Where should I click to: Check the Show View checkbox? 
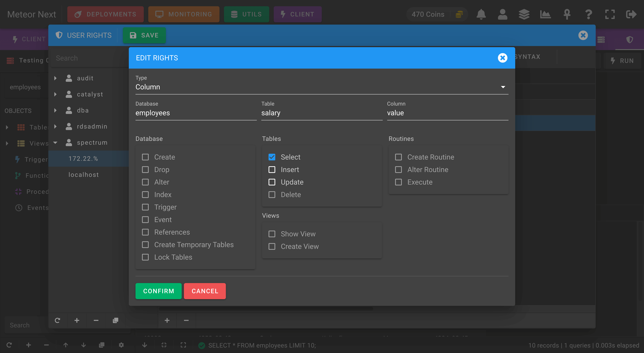(272, 234)
